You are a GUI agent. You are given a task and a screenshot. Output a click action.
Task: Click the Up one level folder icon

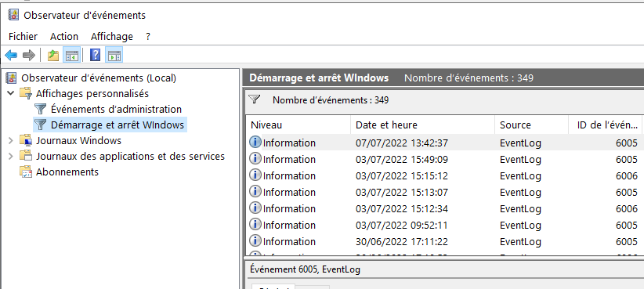[x=53, y=55]
